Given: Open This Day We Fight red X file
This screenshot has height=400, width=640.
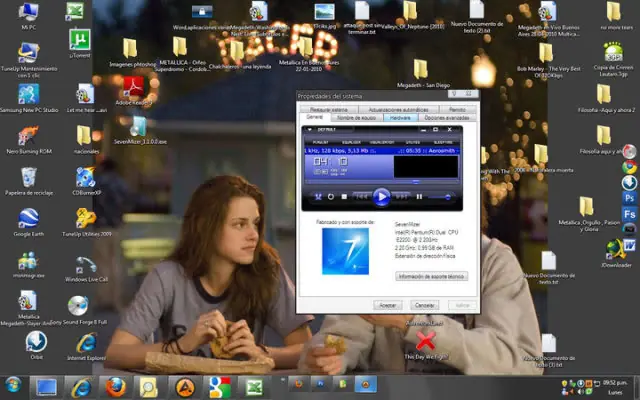Looking at the screenshot, I should [x=426, y=341].
